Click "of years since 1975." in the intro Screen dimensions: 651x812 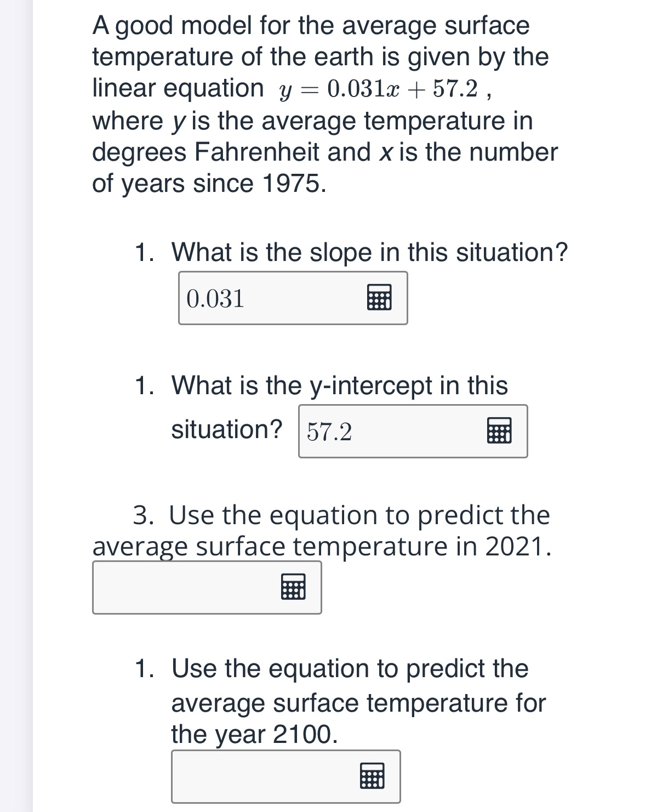coord(209,184)
